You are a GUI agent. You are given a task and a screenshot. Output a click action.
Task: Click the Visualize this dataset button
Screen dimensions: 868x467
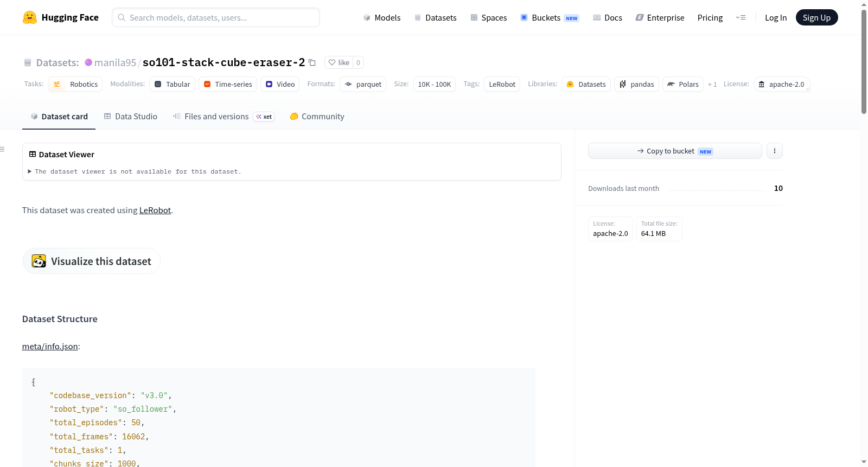91,261
